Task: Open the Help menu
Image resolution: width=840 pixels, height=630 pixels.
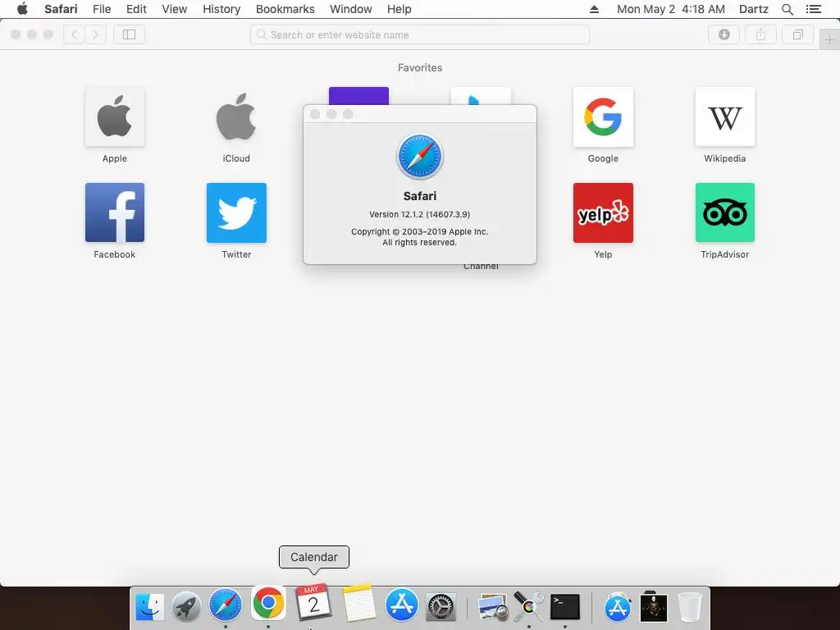Action: pos(399,9)
